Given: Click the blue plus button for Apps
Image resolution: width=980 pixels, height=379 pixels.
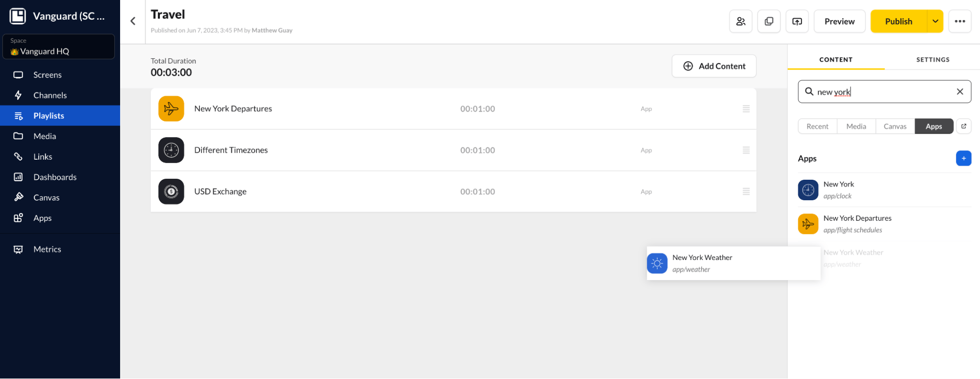Looking at the screenshot, I should click(963, 158).
